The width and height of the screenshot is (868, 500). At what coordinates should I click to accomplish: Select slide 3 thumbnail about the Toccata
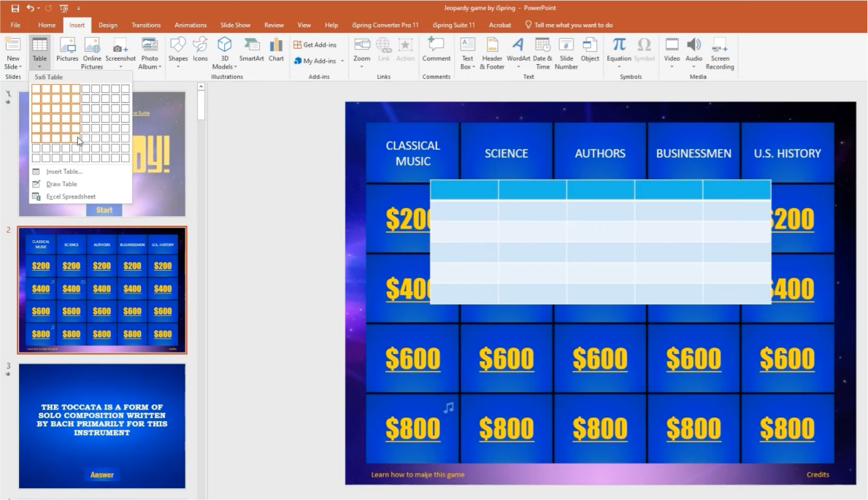[x=102, y=426]
